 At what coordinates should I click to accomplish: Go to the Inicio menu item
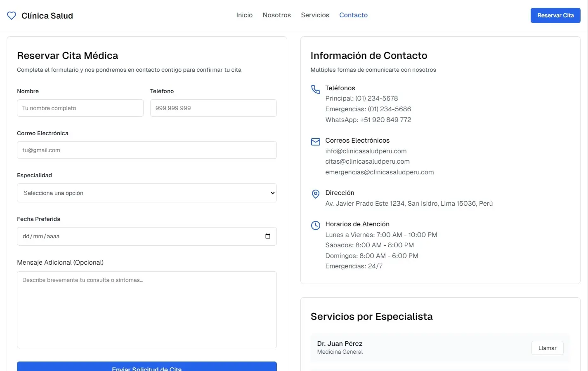pos(244,15)
